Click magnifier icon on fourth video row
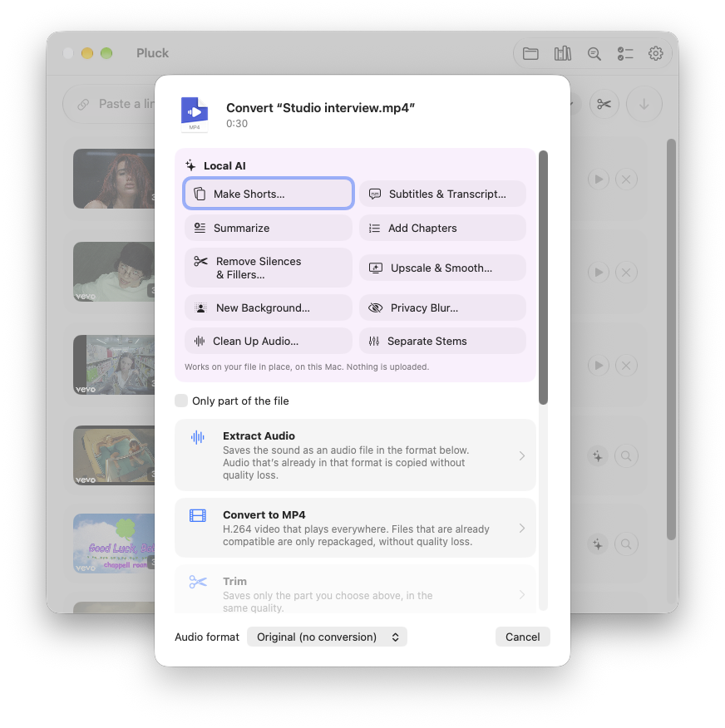725x728 pixels. click(626, 456)
